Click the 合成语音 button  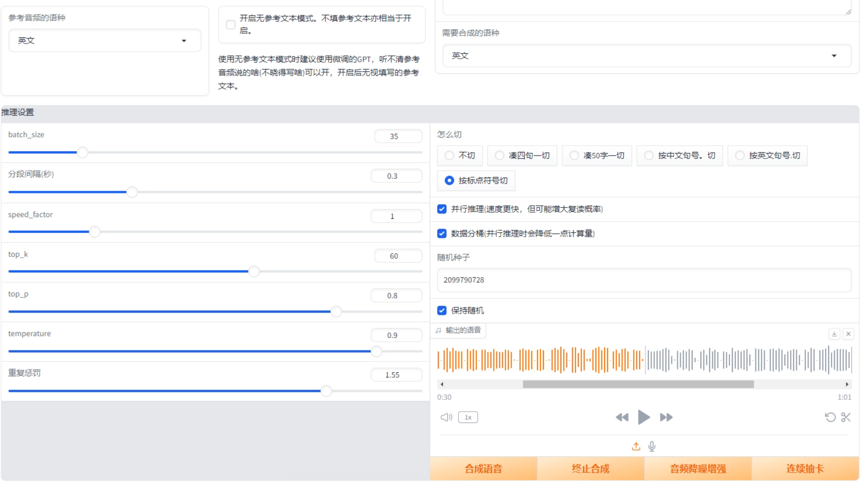(x=483, y=469)
